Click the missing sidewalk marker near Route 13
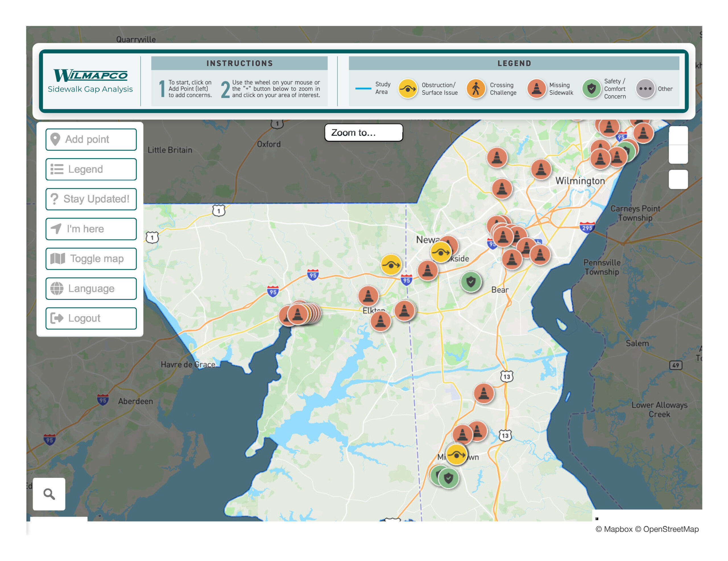The width and height of the screenshot is (728, 561). click(484, 393)
